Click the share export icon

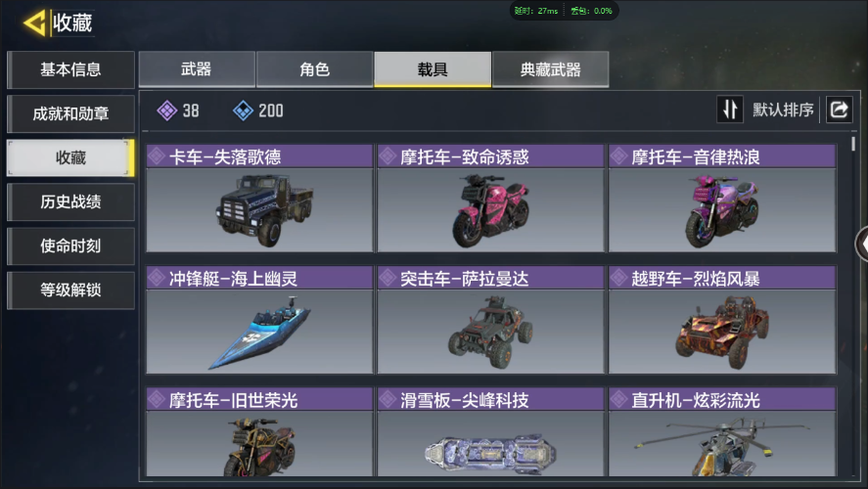[x=840, y=110]
